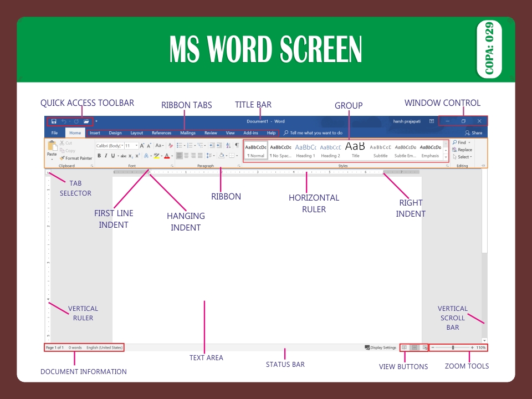This screenshot has height=399, width=532.
Task: Click the Share button
Action: click(x=474, y=132)
